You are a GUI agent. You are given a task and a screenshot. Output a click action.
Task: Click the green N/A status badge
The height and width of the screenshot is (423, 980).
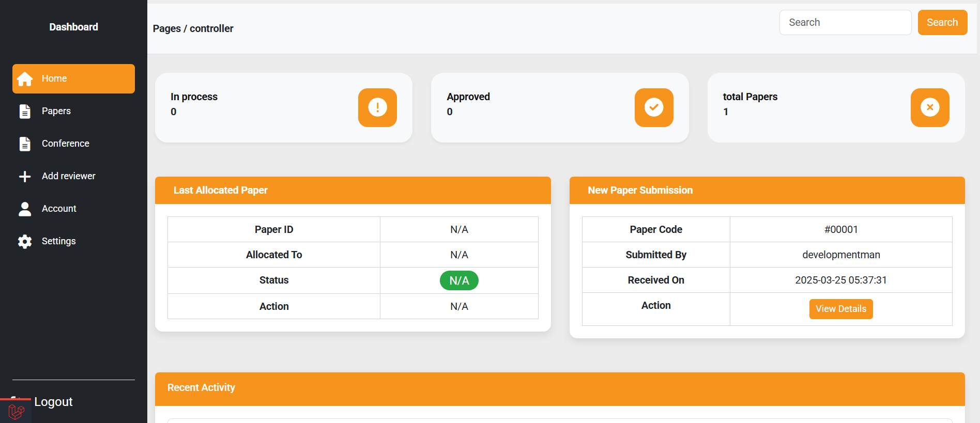click(x=459, y=280)
